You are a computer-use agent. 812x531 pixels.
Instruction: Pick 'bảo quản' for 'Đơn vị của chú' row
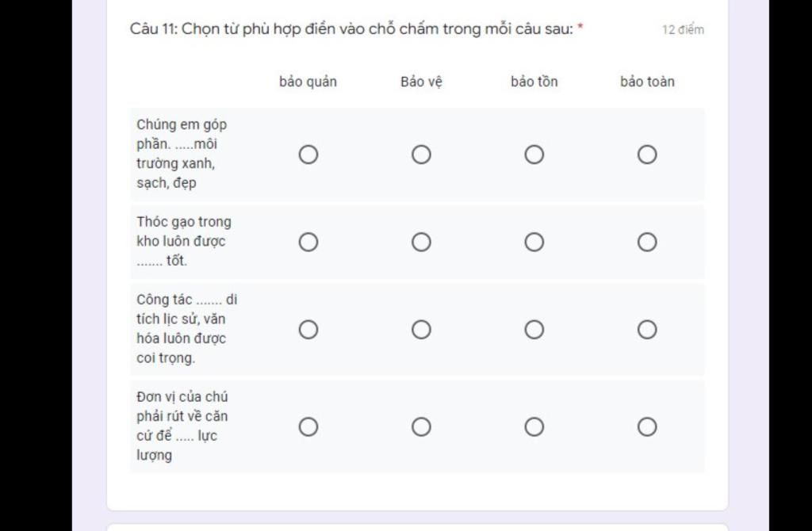[308, 427]
